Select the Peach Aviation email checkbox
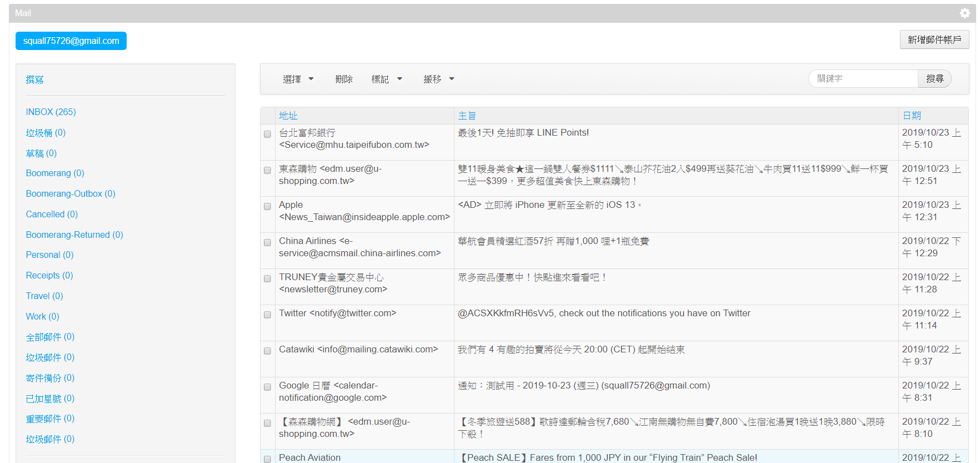This screenshot has height=463, width=980. click(x=267, y=459)
